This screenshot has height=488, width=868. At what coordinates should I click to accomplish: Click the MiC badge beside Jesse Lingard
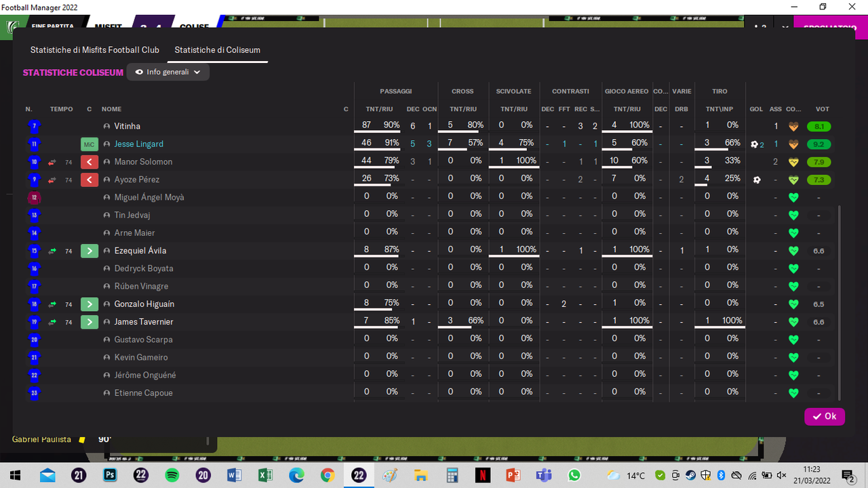pos(90,144)
